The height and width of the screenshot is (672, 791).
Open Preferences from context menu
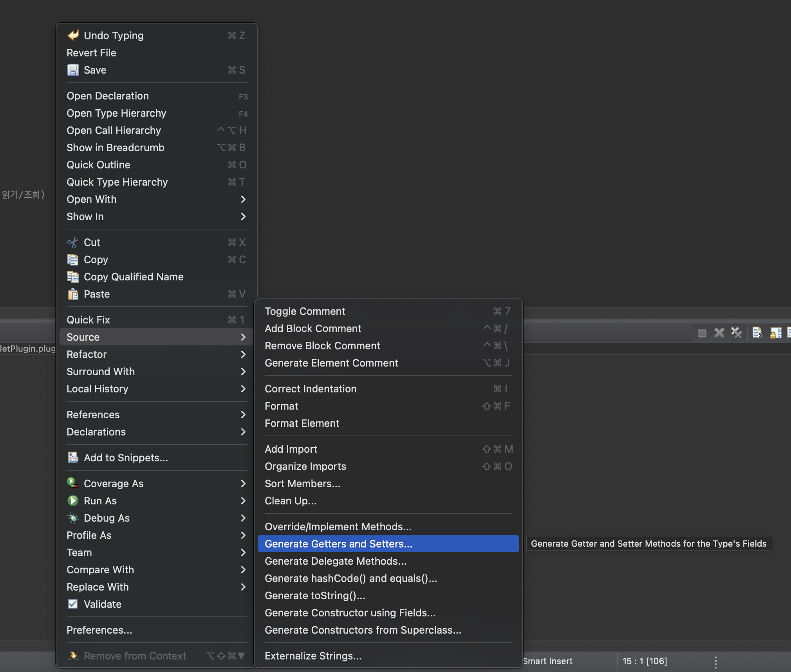[99, 630]
